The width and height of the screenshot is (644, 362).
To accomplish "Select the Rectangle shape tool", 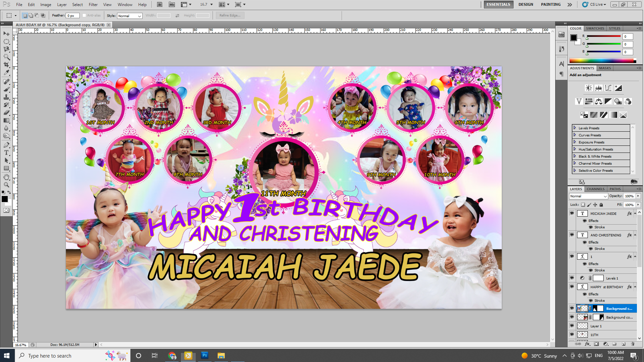I will click(6, 168).
